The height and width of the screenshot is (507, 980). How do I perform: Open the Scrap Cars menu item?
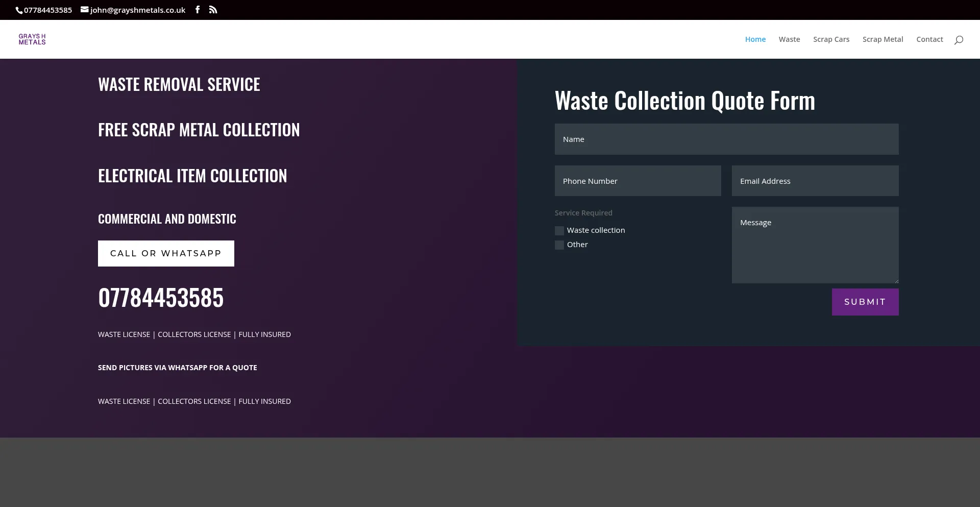point(831,39)
